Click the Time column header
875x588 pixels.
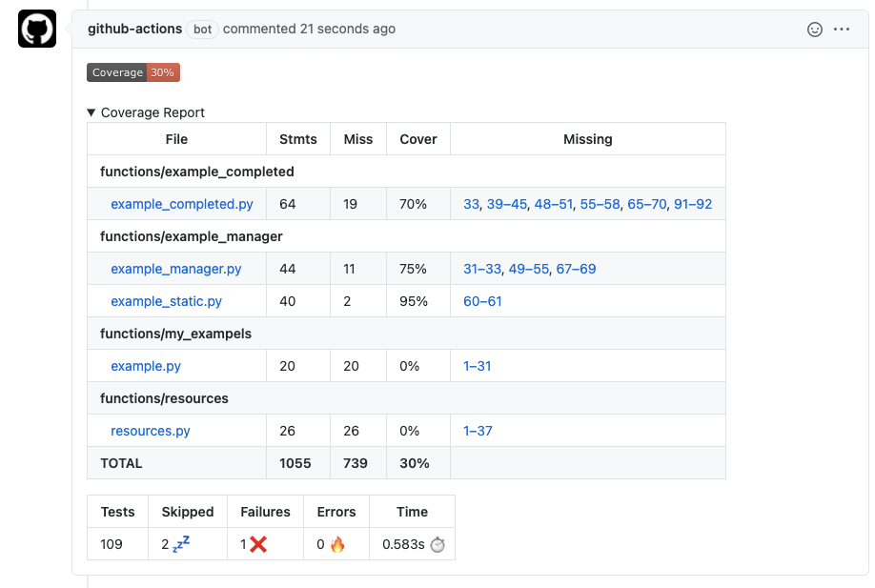point(413,512)
